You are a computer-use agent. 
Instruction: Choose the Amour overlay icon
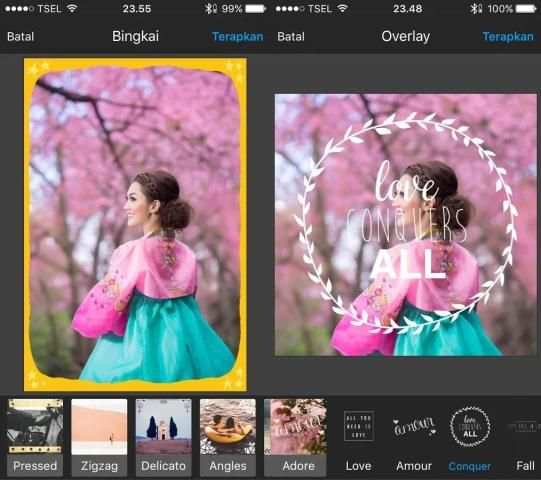click(414, 427)
